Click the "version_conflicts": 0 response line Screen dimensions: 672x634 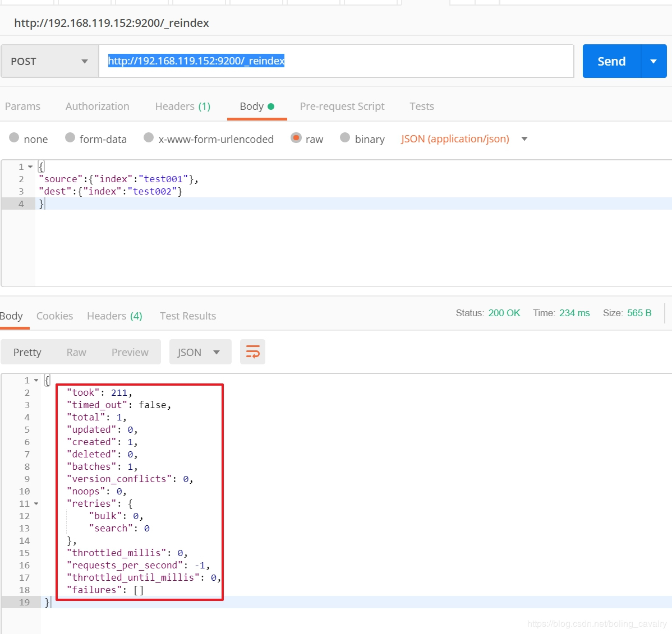click(130, 479)
